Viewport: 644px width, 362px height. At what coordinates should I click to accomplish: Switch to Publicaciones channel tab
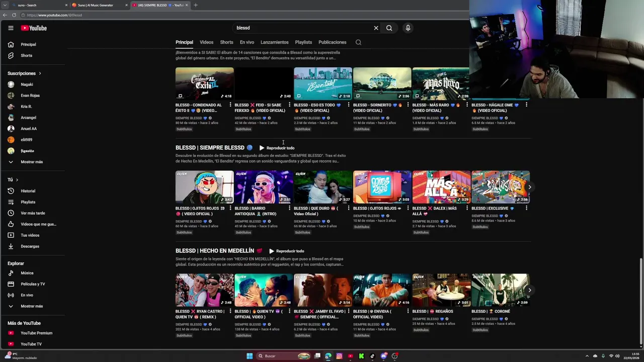(332, 42)
